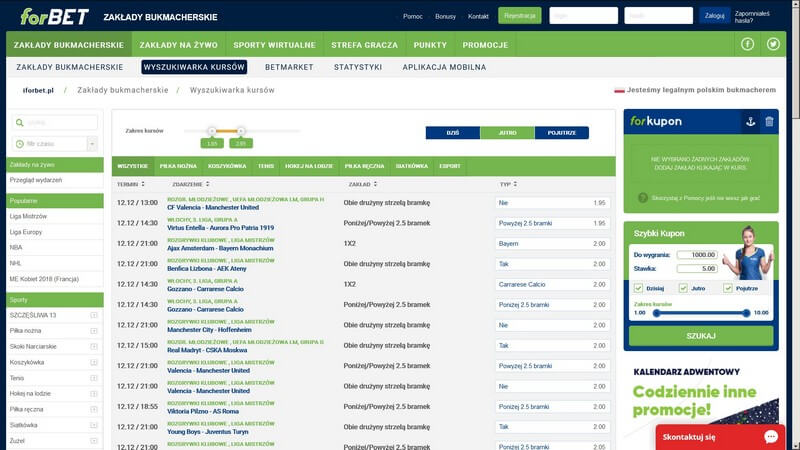Click plus icon next to SZCZĘŚLIWA 13
The height and width of the screenshot is (450, 800).
(94, 315)
